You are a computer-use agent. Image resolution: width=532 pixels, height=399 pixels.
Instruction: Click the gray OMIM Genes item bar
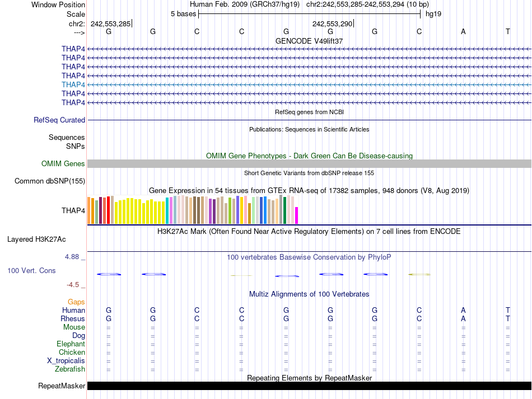[309, 163]
